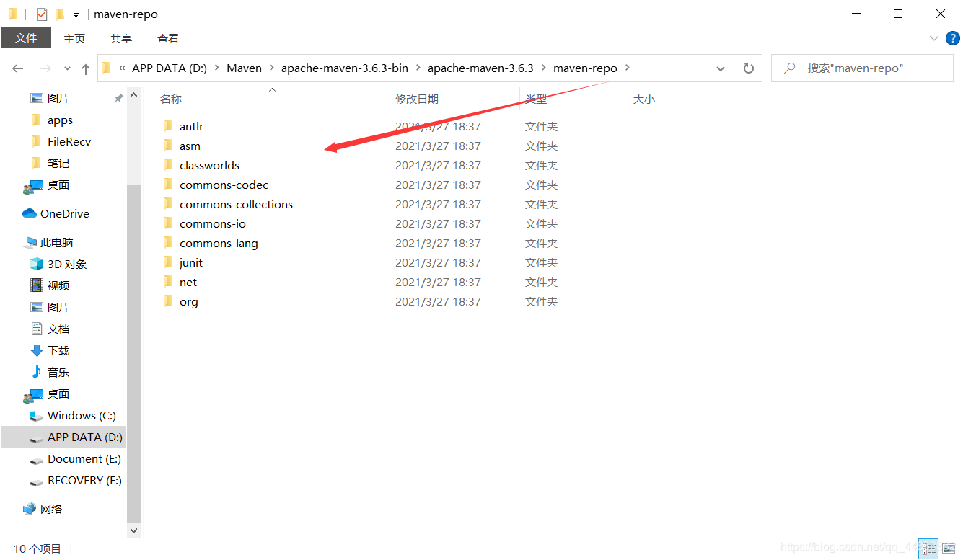Refresh the folder view

(x=749, y=68)
